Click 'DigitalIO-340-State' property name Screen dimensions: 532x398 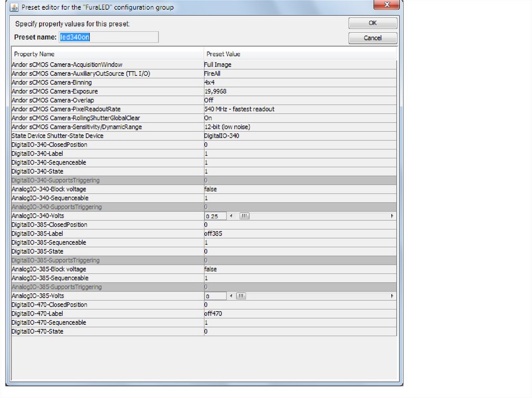(x=37, y=171)
